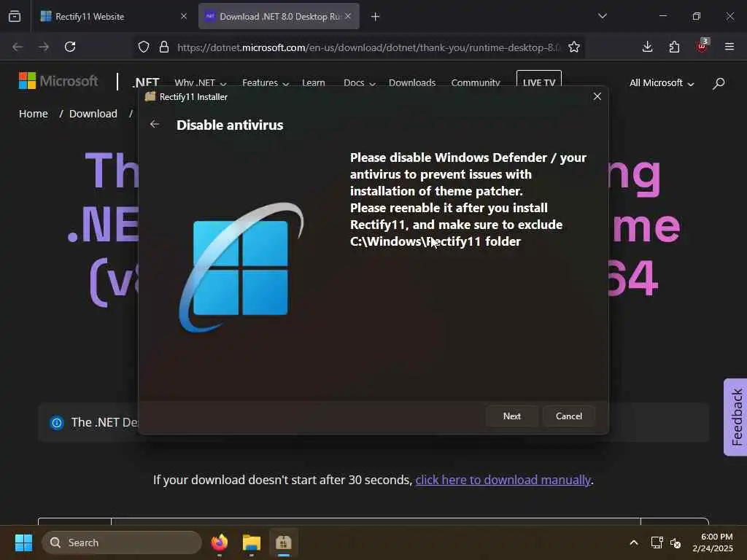Go back in browser history
Image resolution: width=747 pixels, height=560 pixels.
pos(18,47)
